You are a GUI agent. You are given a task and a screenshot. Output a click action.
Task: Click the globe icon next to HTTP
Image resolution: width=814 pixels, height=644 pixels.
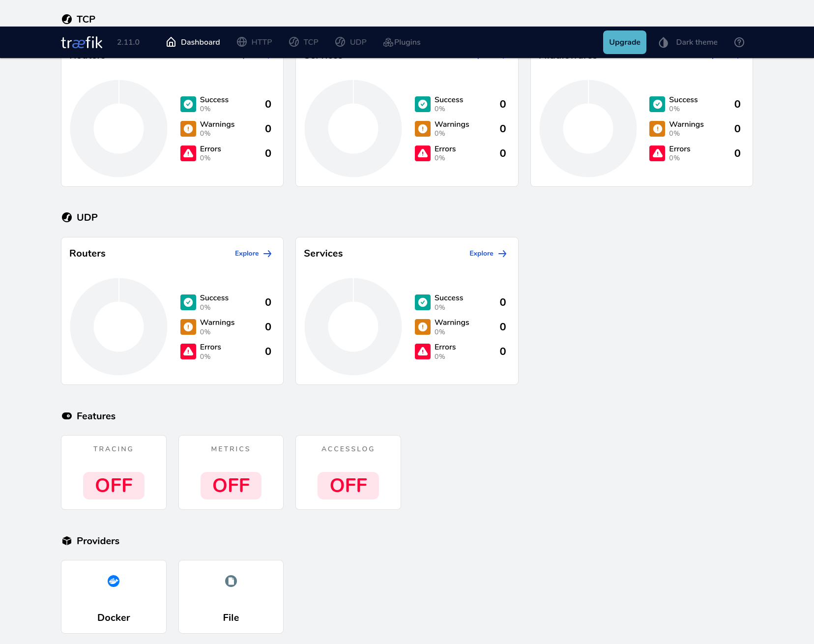pos(242,42)
